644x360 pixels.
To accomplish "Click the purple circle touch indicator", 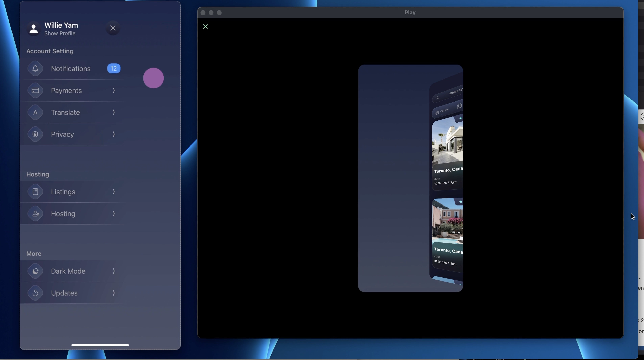I will [153, 78].
